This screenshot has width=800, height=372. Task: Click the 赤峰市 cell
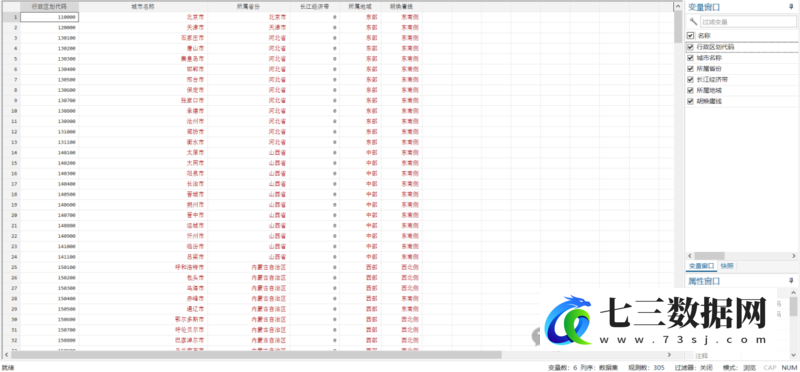coord(143,298)
